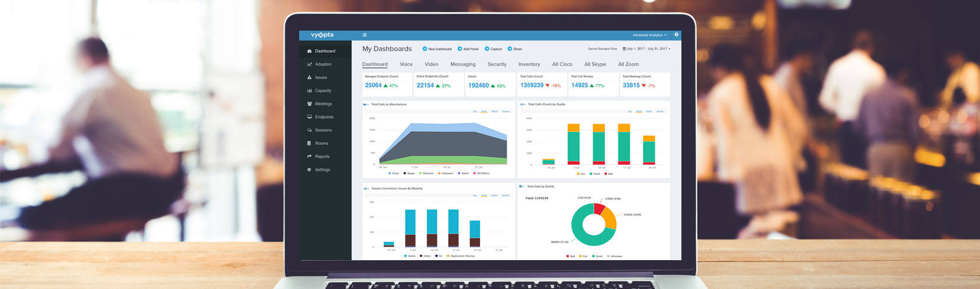Set Total Calls (Count) by Quality to Day

click(630, 111)
